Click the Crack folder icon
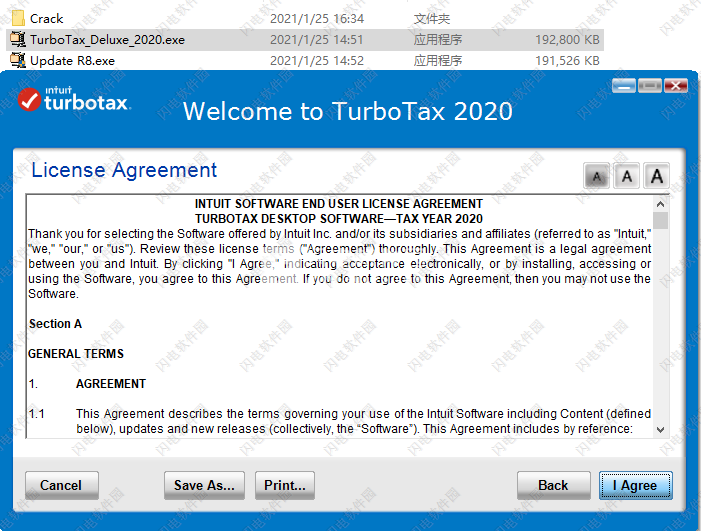Image resolution: width=701 pixels, height=531 pixels. [x=17, y=18]
